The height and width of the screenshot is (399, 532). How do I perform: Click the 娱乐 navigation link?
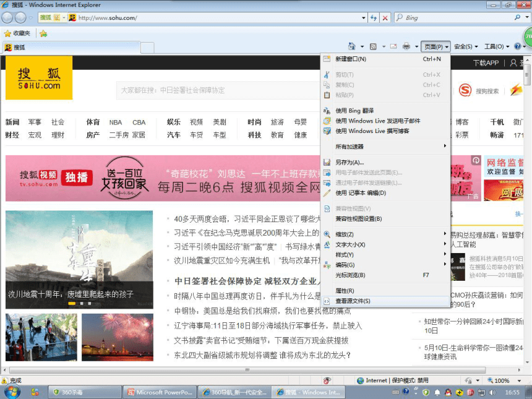[174, 122]
